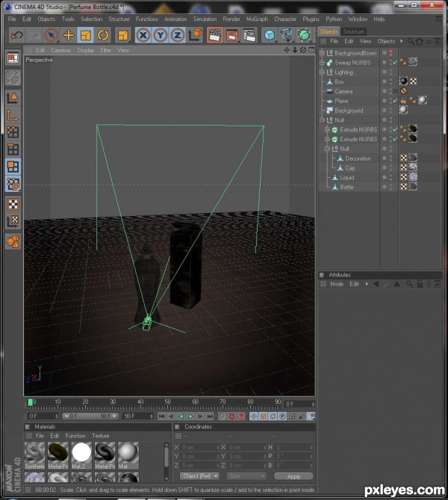Select the Texture mode checkerboard icon
The width and height of the screenshot is (448, 500).
tap(13, 204)
